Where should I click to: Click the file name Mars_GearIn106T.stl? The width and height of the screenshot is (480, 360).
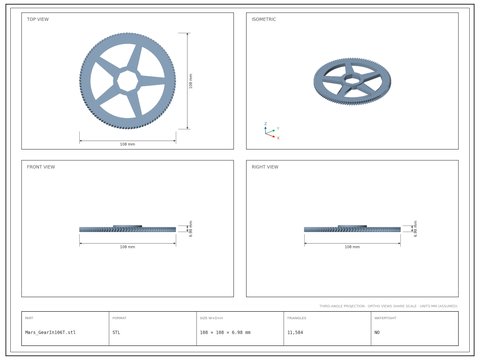(x=50, y=332)
